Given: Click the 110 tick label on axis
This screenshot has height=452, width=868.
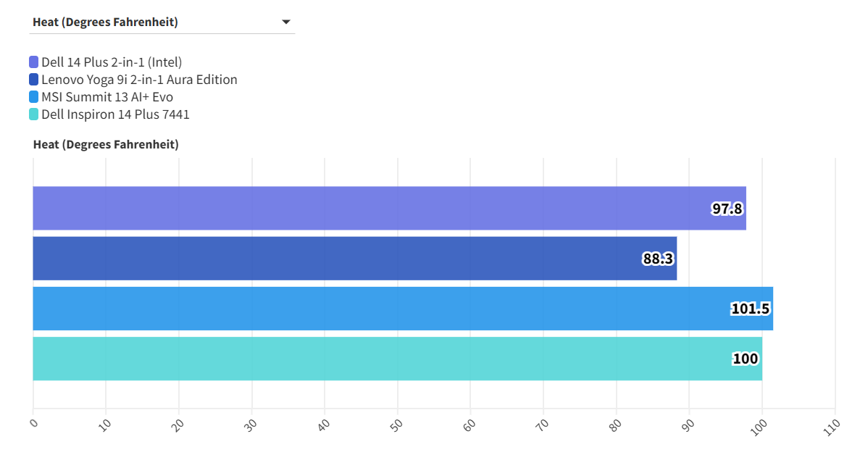Looking at the screenshot, I should pos(831,424).
